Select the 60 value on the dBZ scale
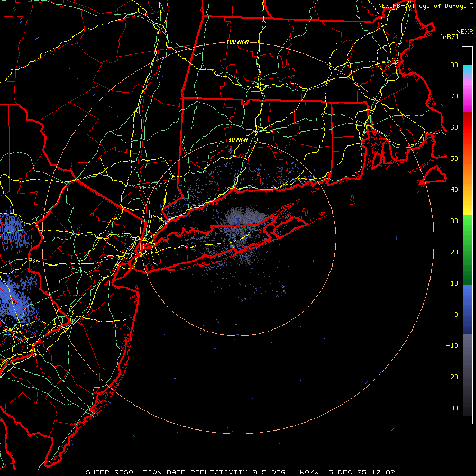 coord(454,127)
